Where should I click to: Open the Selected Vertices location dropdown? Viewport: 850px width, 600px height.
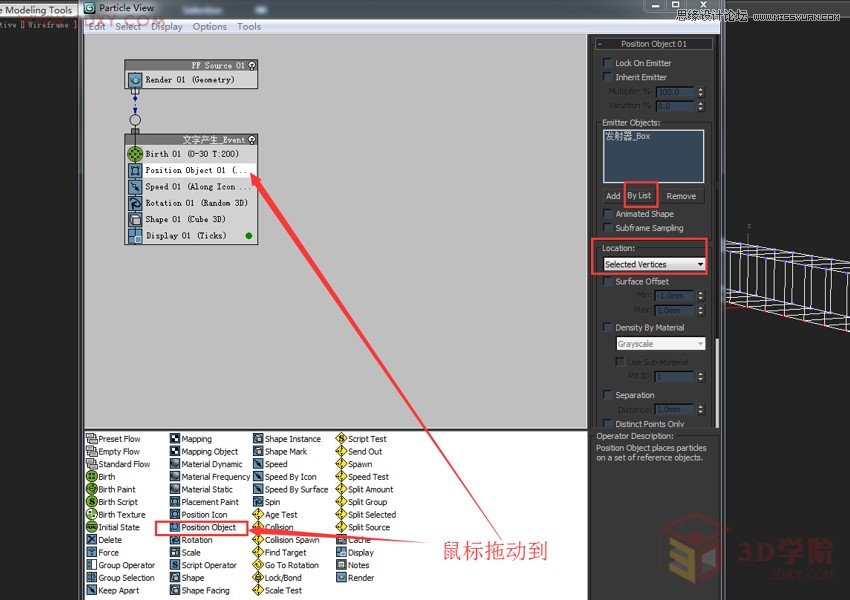pos(699,266)
